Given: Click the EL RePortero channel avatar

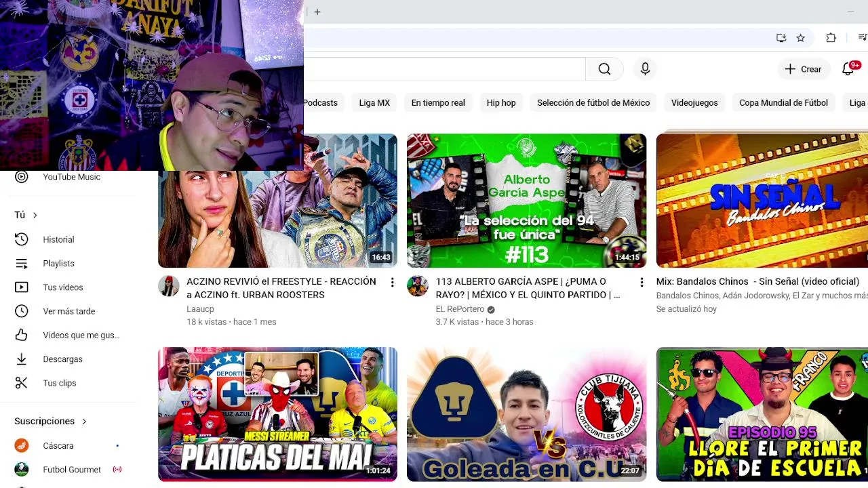Looking at the screenshot, I should point(418,286).
